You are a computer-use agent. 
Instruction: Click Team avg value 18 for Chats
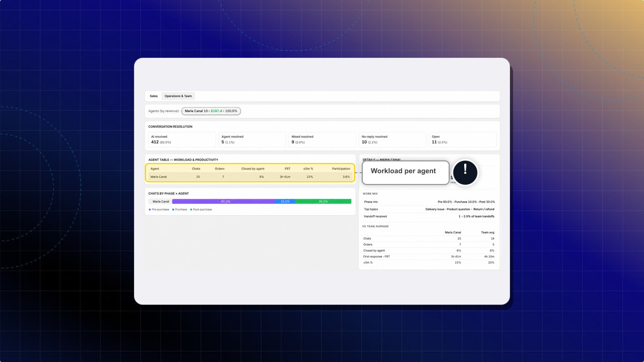(493, 239)
